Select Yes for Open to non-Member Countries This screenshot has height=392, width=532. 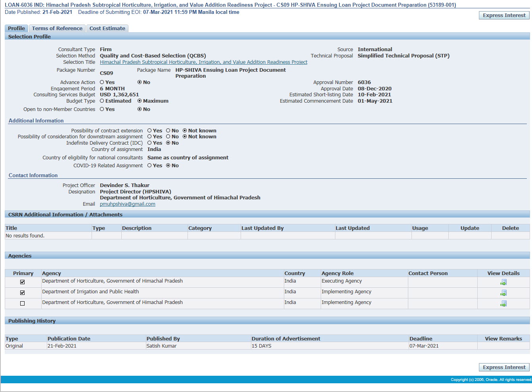(x=102, y=109)
